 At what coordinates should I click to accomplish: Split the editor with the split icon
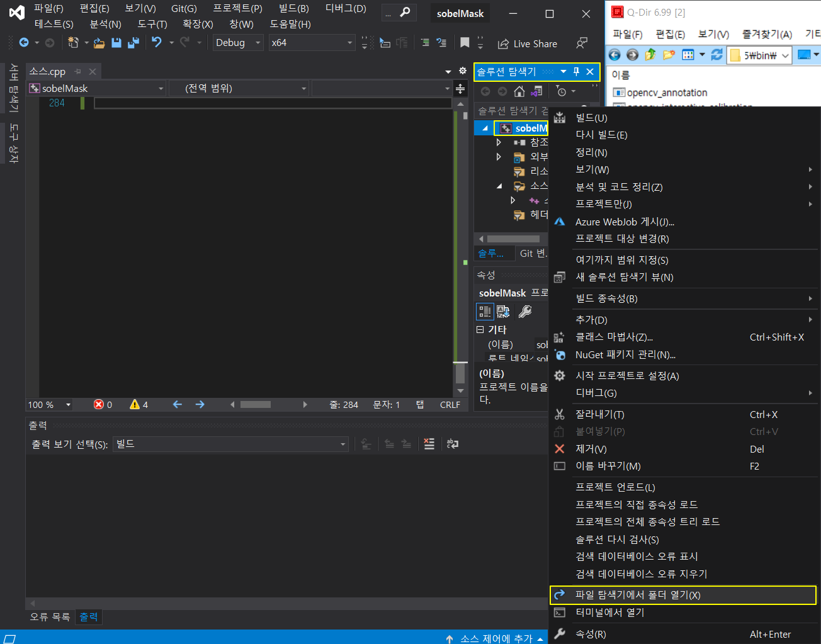tap(460, 89)
